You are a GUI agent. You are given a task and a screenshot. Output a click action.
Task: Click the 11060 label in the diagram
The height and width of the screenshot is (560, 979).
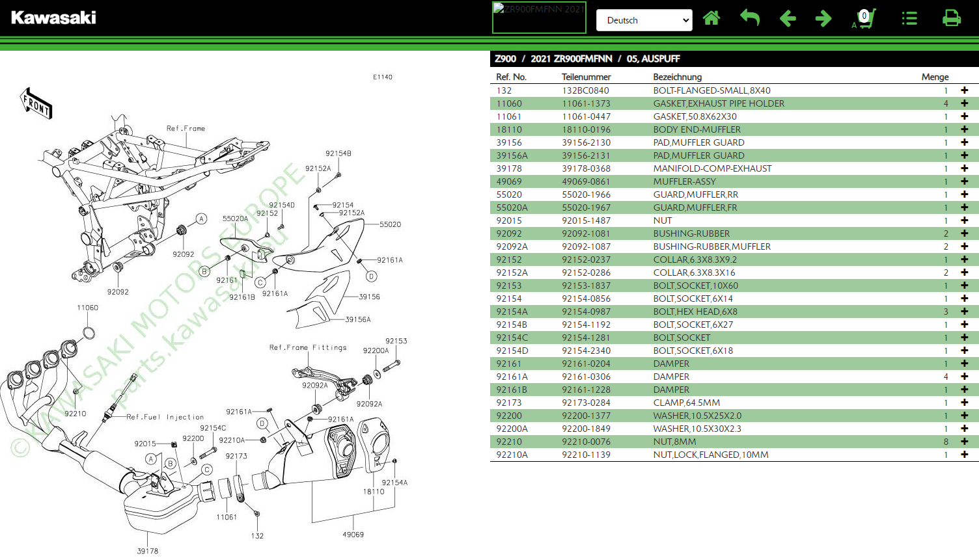(x=88, y=308)
